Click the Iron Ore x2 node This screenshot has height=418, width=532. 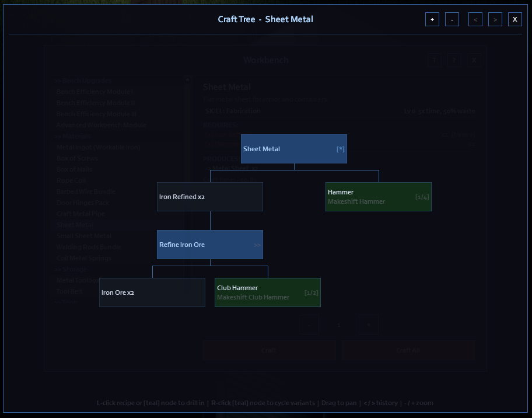tap(152, 292)
